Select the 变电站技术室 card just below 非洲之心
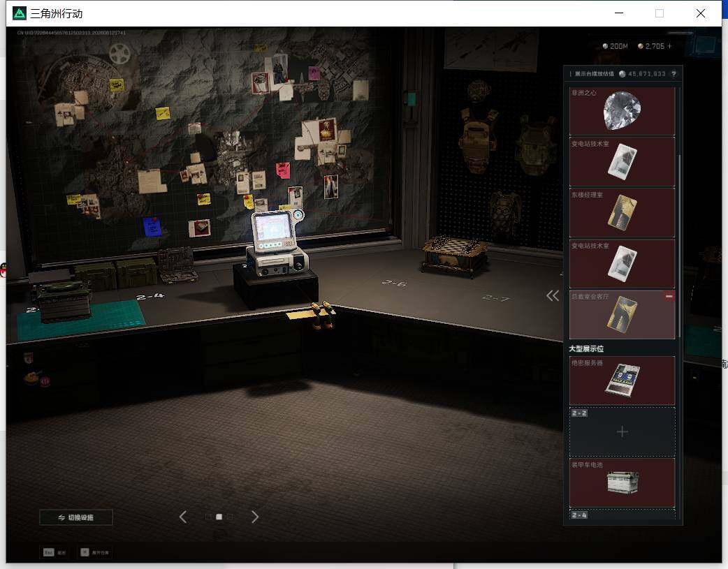 point(622,161)
